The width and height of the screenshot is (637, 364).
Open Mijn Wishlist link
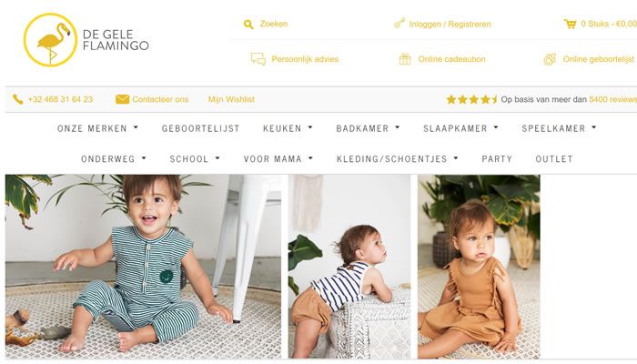click(x=231, y=99)
